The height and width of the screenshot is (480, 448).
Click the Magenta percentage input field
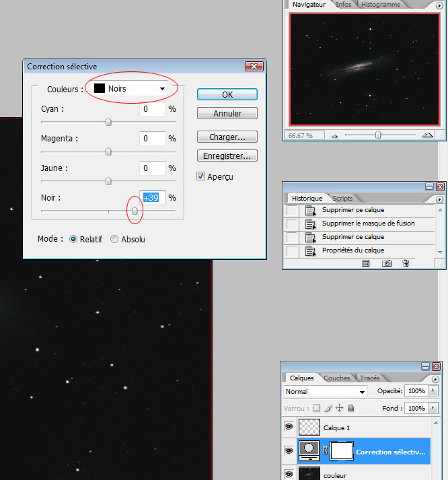click(x=153, y=139)
